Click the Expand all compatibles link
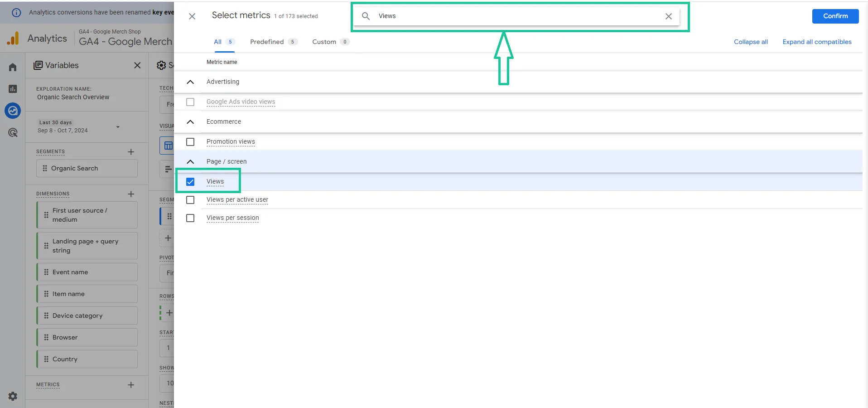Viewport: 868px width, 408px height. coord(817,42)
